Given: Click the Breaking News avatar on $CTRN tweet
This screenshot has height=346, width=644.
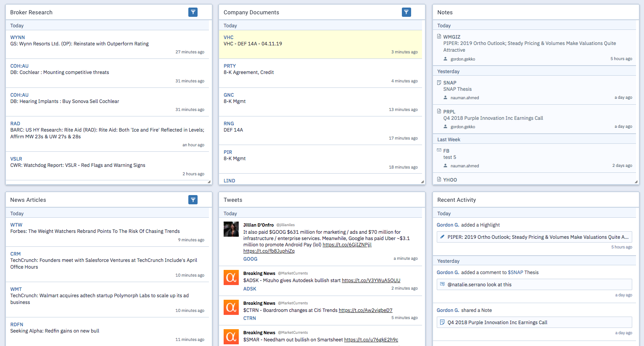Looking at the screenshot, I should point(231,307).
